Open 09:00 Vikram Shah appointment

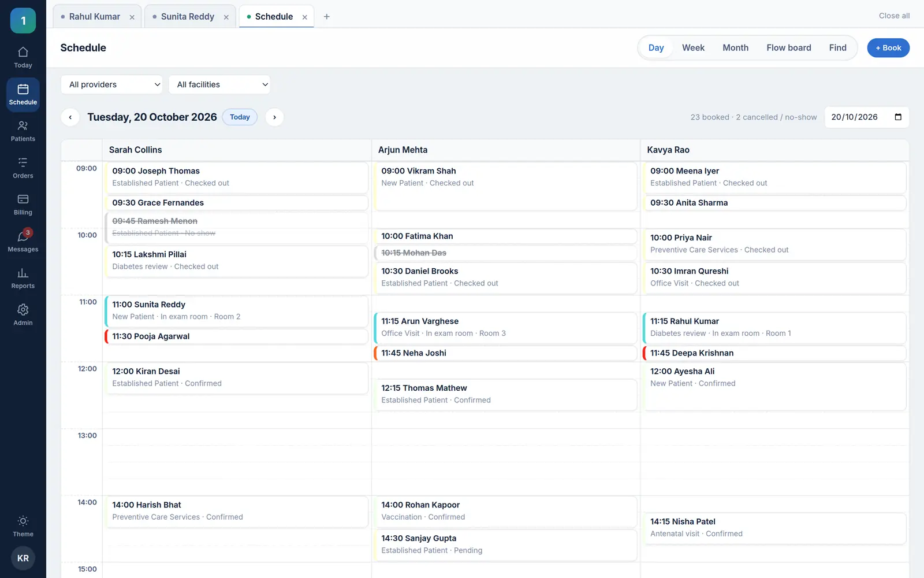(505, 186)
